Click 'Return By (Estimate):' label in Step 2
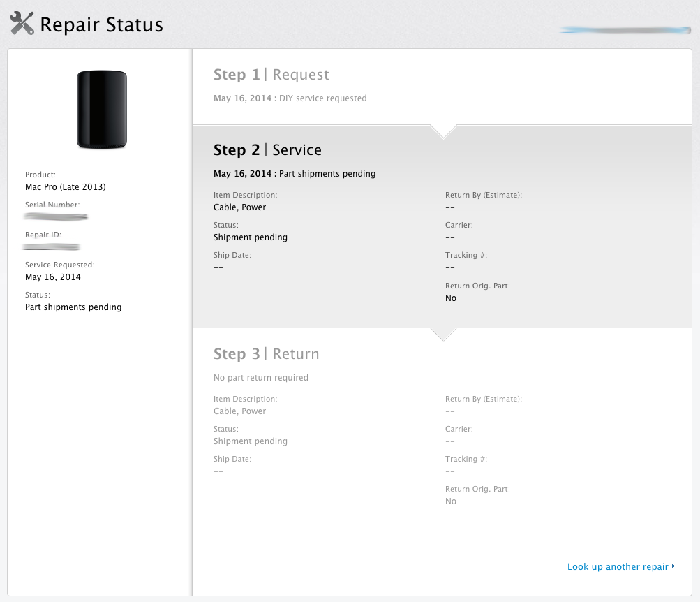The width and height of the screenshot is (700, 602). pos(484,195)
